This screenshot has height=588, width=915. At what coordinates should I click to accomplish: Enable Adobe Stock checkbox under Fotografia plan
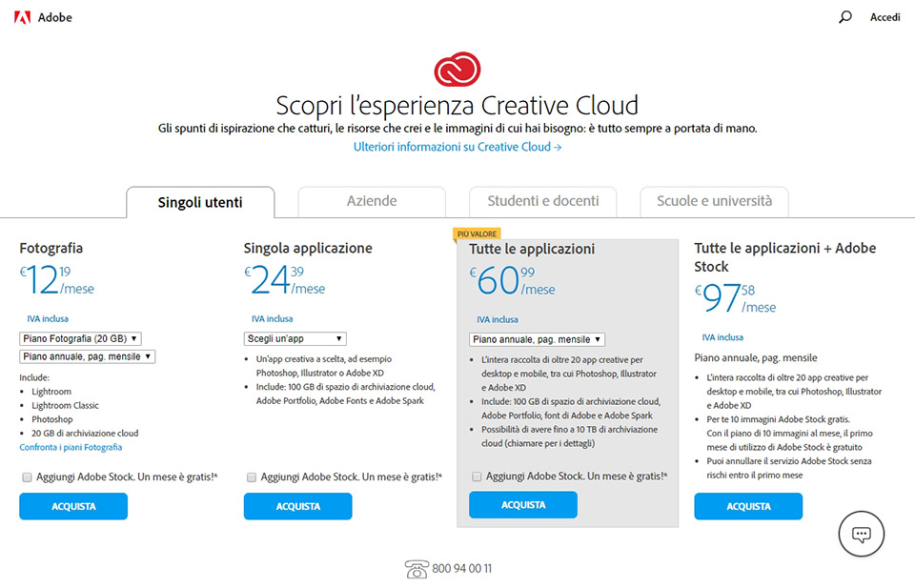point(27,476)
